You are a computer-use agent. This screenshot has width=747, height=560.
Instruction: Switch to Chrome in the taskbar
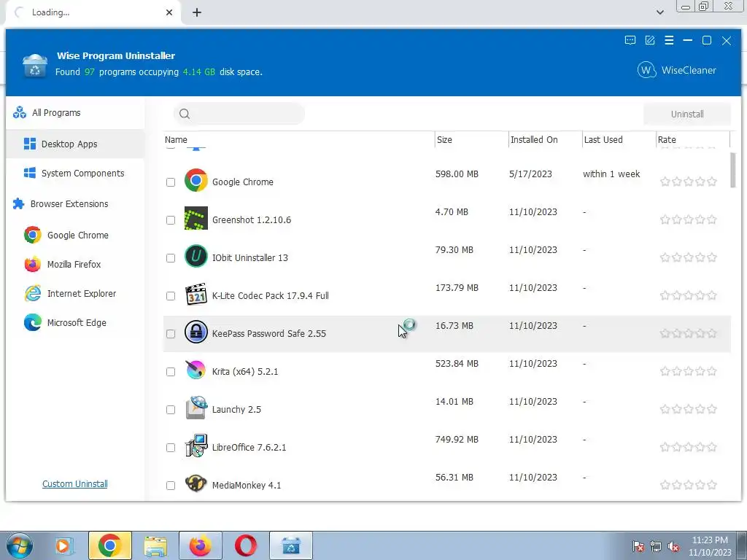tap(110, 545)
